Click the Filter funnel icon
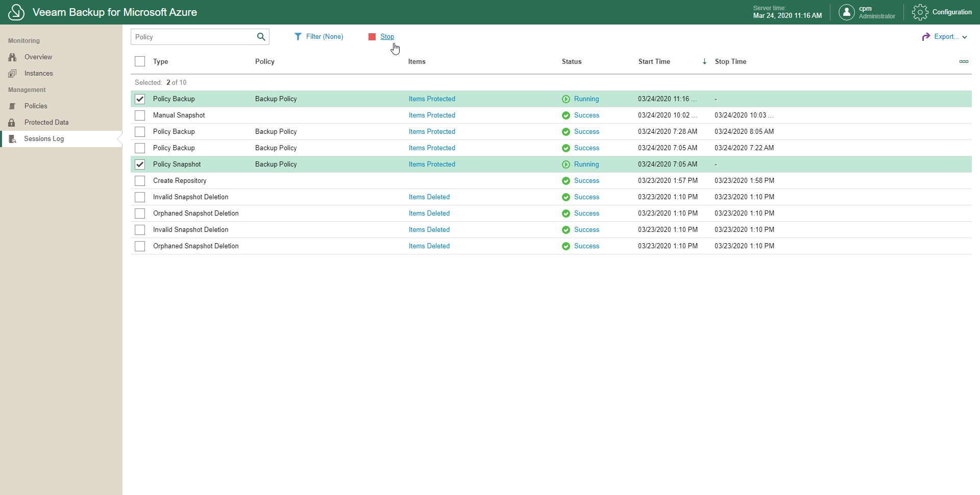 tap(298, 37)
